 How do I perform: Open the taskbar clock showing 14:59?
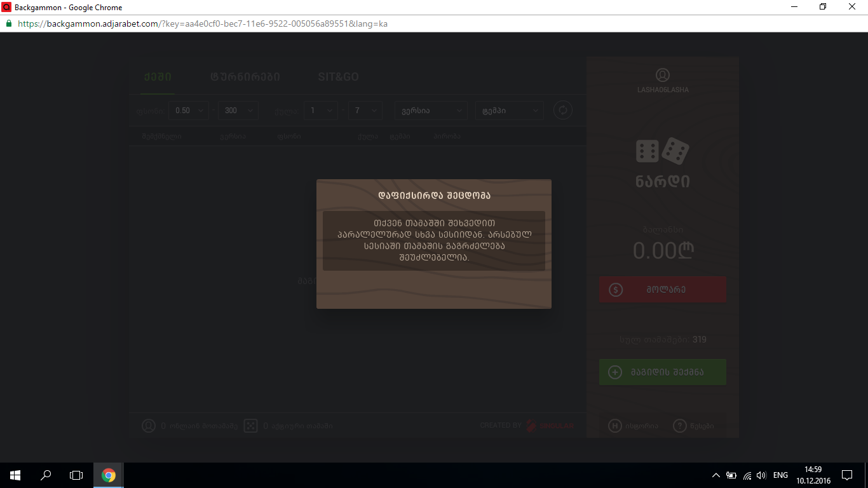[813, 475]
